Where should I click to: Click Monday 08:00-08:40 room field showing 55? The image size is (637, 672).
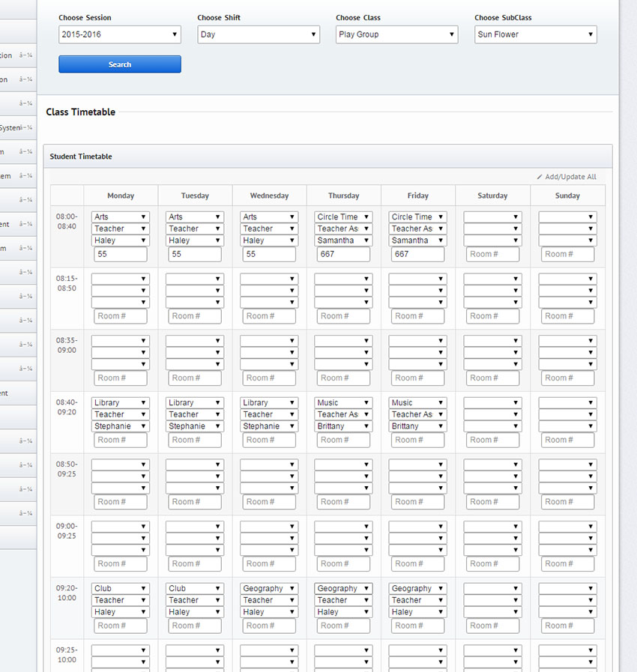(121, 254)
